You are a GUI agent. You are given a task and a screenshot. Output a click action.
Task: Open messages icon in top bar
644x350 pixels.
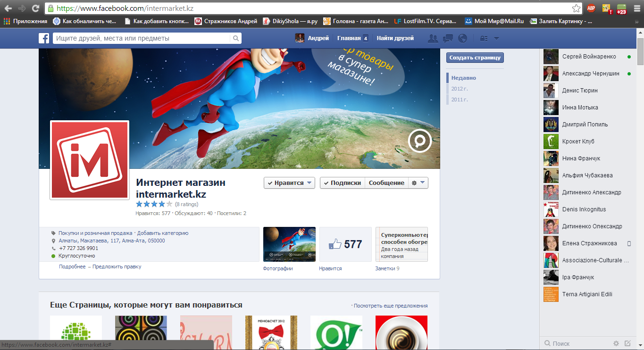pyautogui.click(x=448, y=38)
